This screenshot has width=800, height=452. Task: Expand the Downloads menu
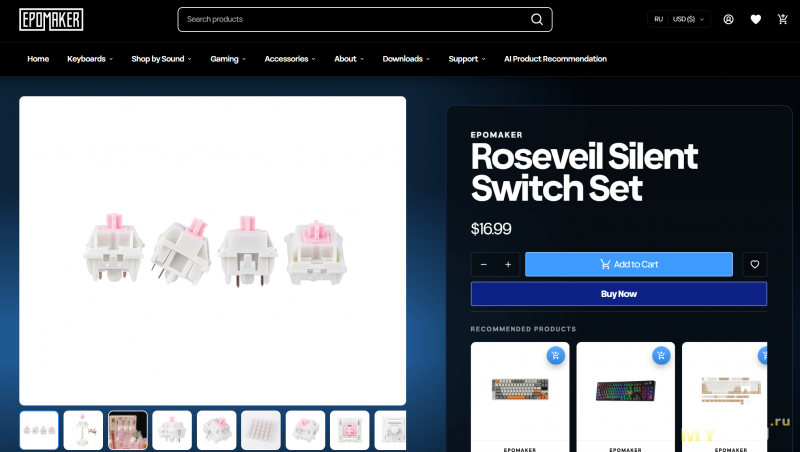coord(406,59)
